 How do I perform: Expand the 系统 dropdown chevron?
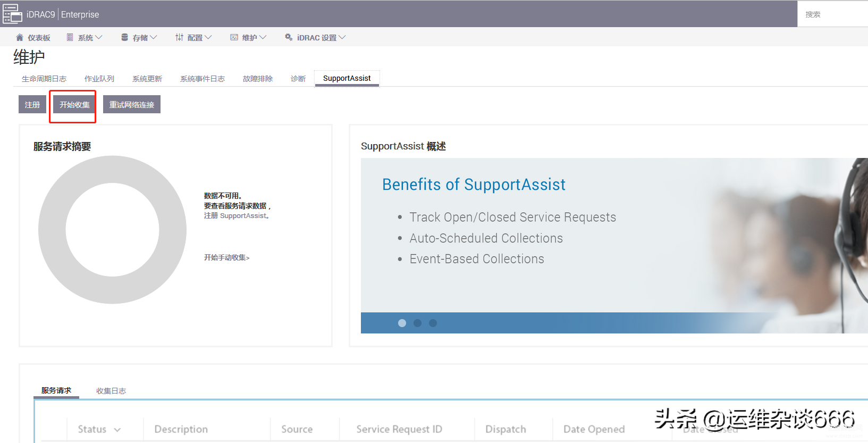99,37
